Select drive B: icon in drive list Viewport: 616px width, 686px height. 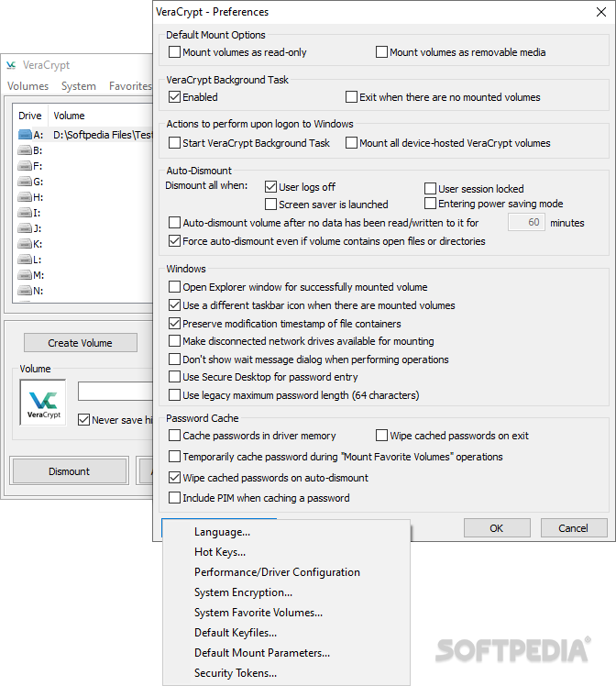pos(25,150)
